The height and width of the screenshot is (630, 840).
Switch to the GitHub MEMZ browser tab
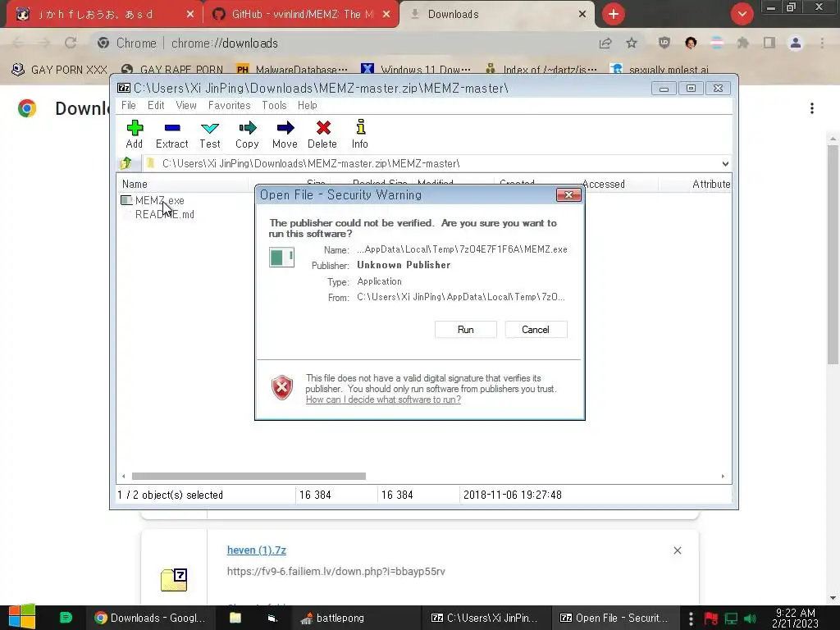[301, 14]
